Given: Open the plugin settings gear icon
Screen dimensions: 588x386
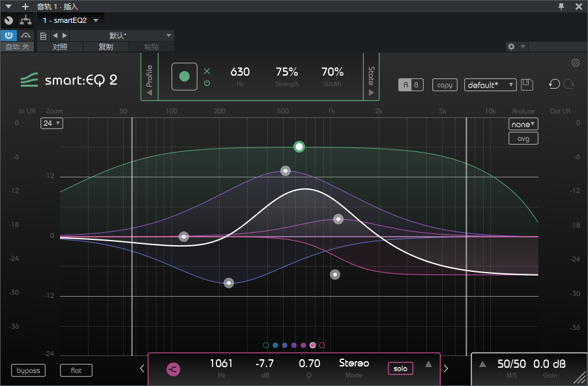Looking at the screenshot, I should [x=575, y=63].
